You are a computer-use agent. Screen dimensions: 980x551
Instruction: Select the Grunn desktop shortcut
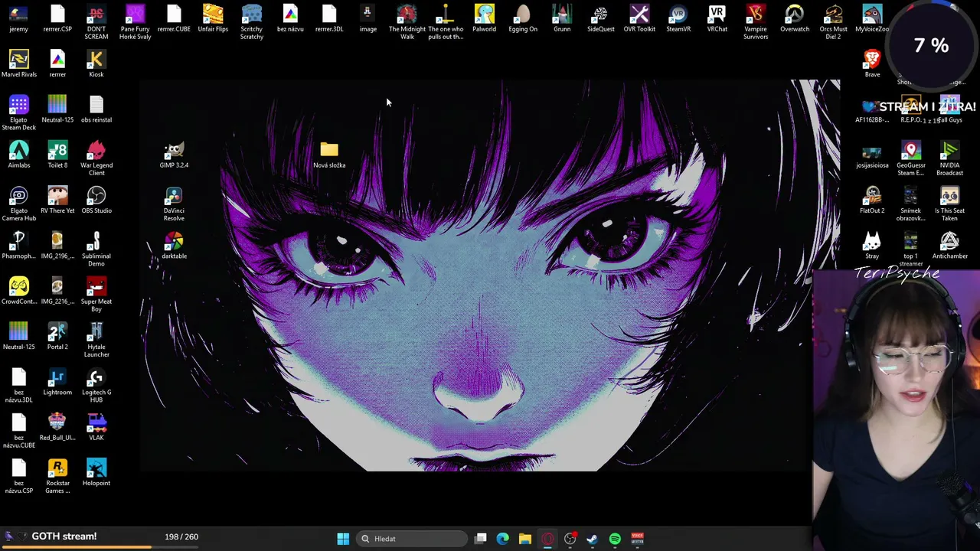pyautogui.click(x=562, y=19)
